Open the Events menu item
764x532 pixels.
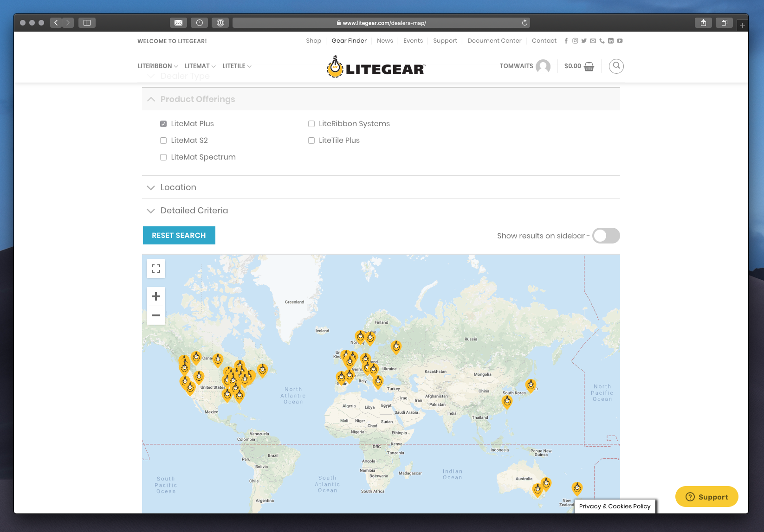point(413,41)
